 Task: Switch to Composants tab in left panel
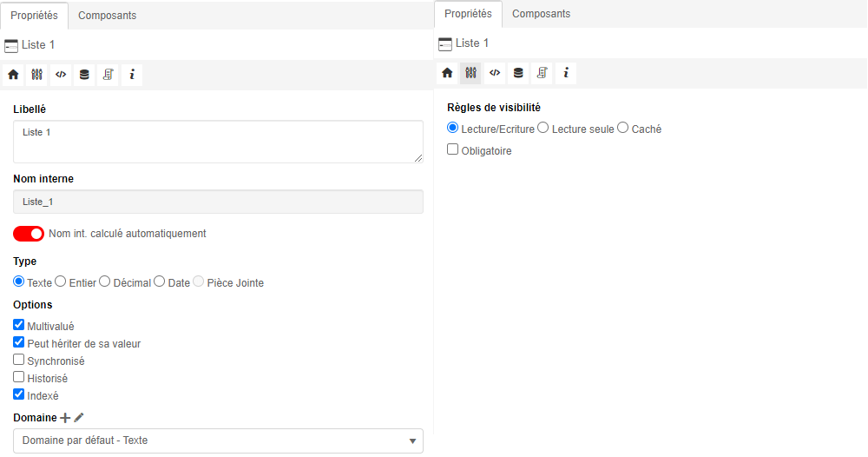point(108,16)
